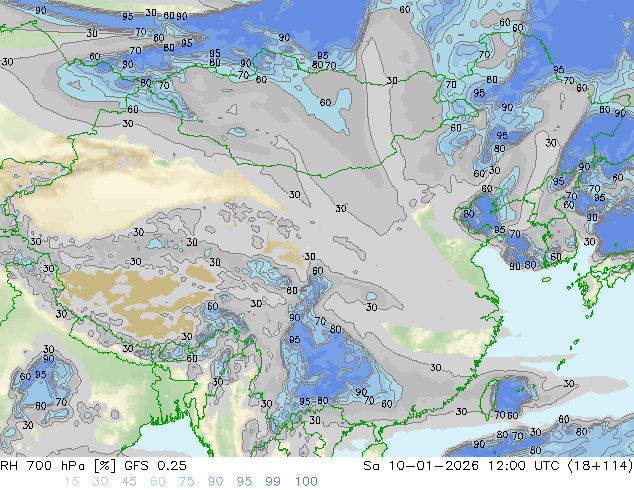Image resolution: width=634 pixels, height=490 pixels.
Task: Click the 'GFS 0.25' model label
Action: pos(155,466)
